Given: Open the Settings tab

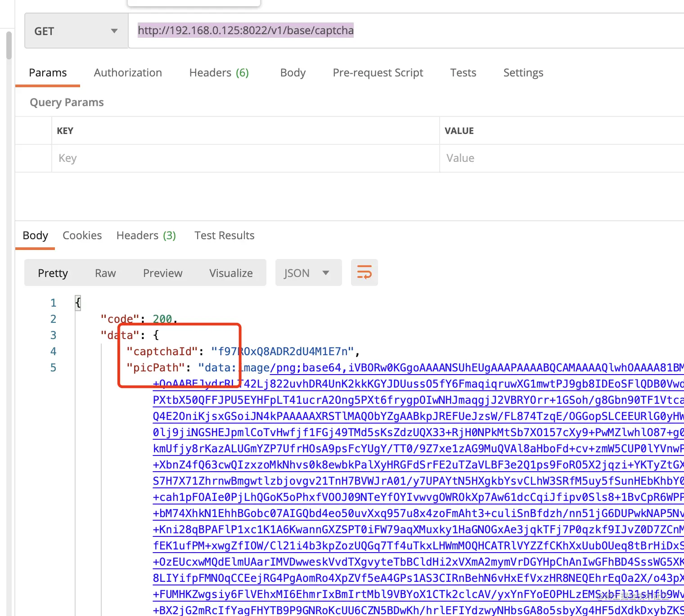Looking at the screenshot, I should click(523, 73).
